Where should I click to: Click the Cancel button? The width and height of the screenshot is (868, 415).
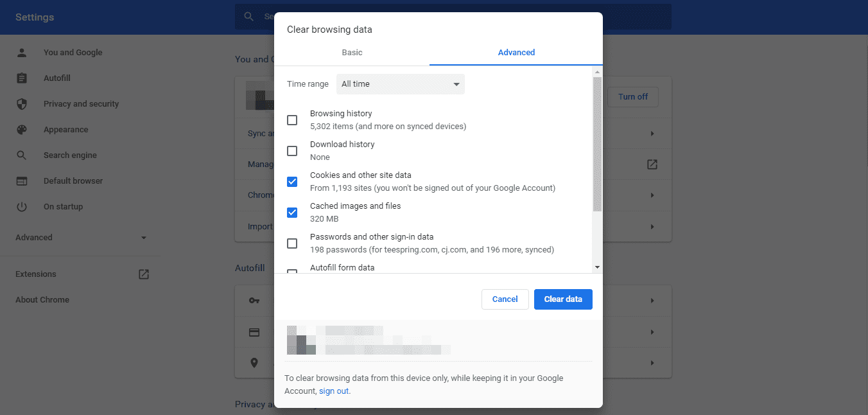(505, 299)
